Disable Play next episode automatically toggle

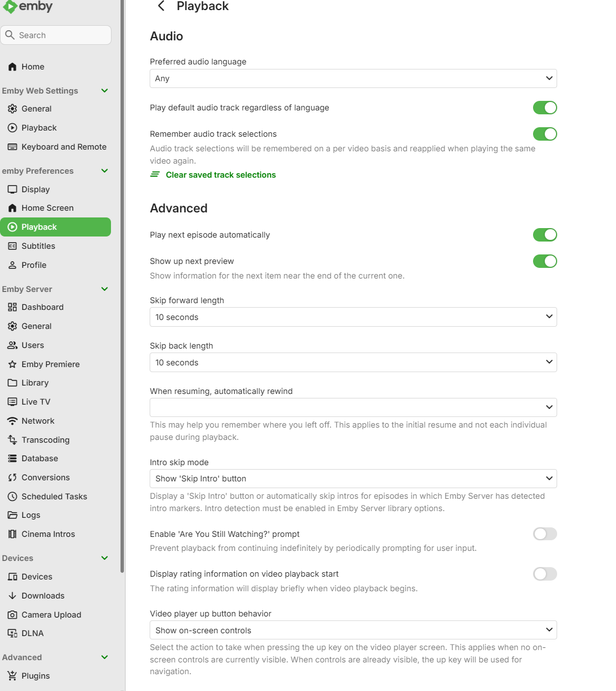544,235
